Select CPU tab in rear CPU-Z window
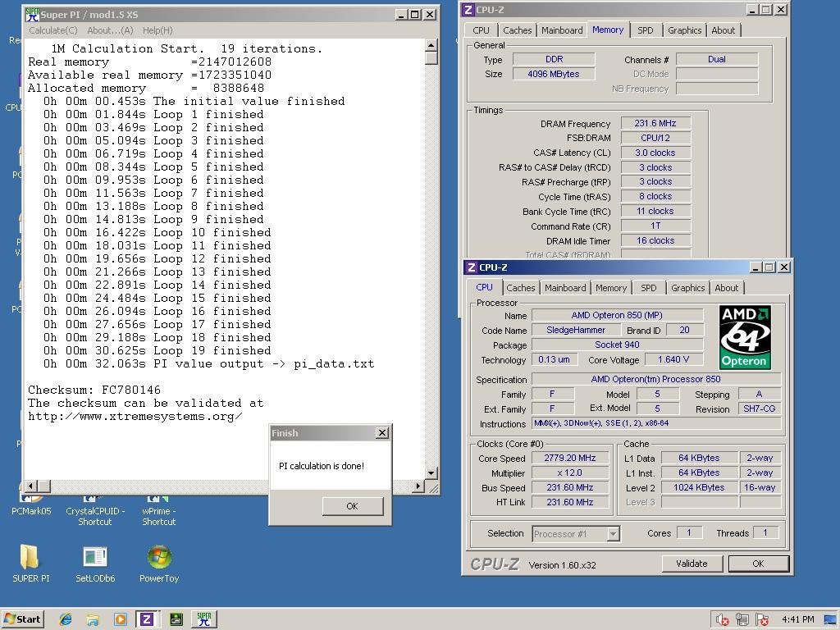840x630 pixels. click(481, 30)
